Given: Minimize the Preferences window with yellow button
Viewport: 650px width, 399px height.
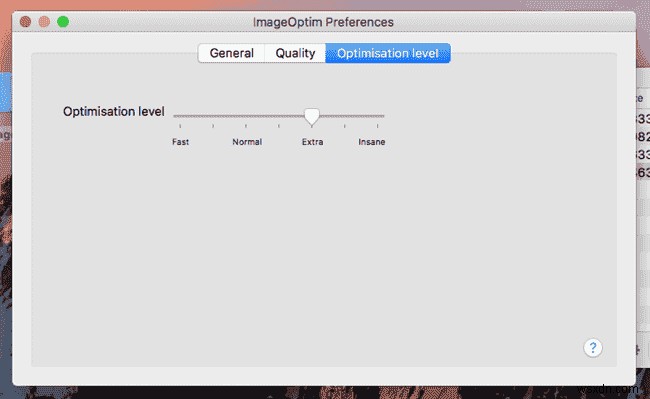Looking at the screenshot, I should click(44, 22).
